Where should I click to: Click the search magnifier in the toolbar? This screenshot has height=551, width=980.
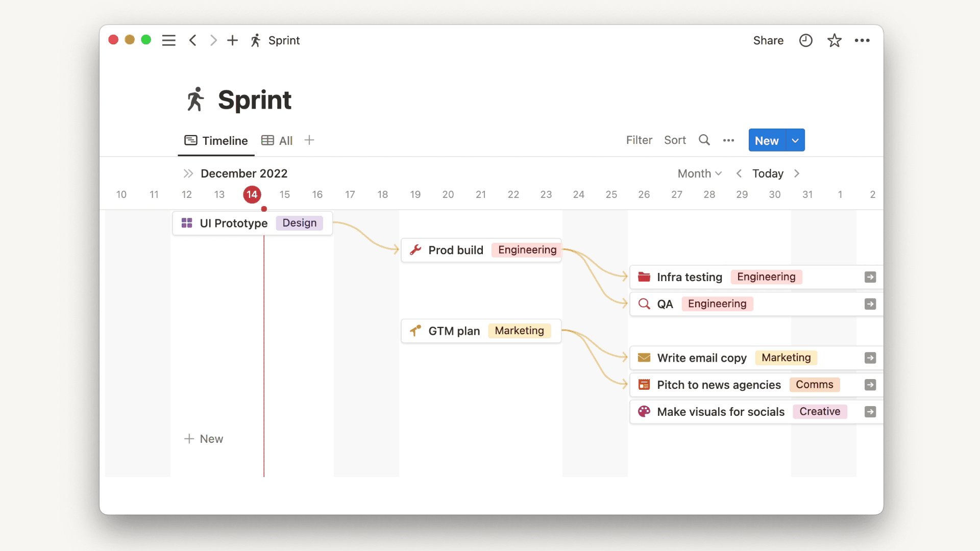point(704,140)
